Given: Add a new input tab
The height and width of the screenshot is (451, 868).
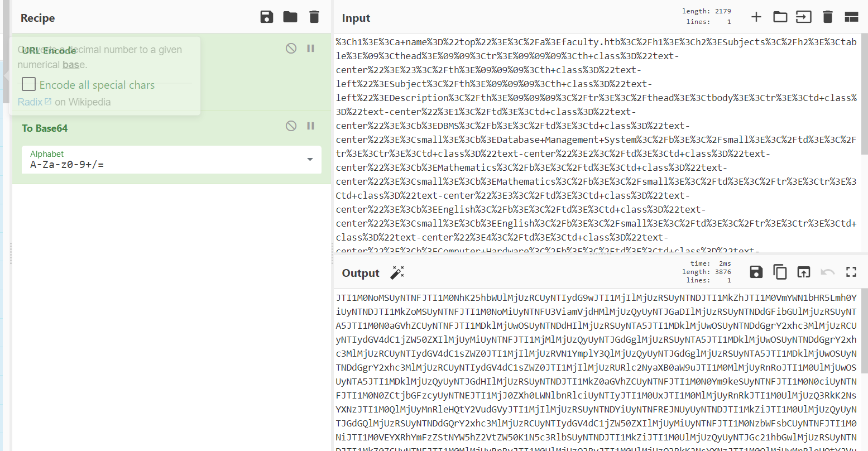Looking at the screenshot, I should coord(756,17).
